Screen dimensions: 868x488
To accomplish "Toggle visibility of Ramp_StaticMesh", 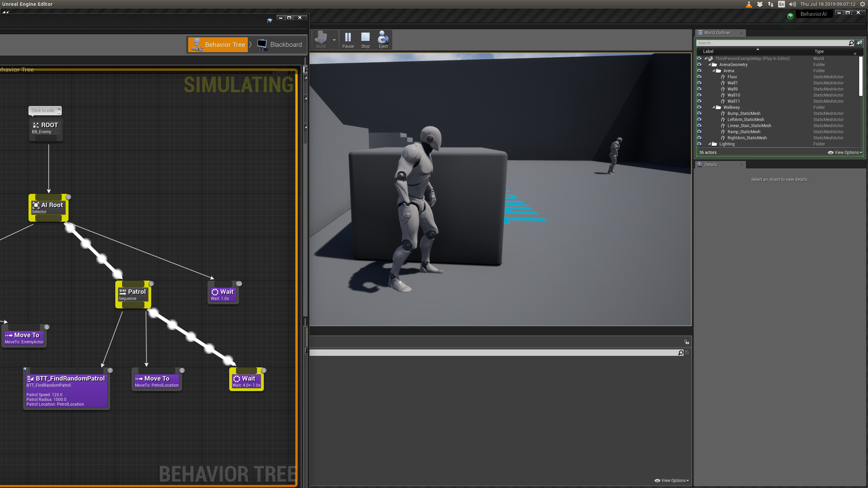I will tap(699, 132).
